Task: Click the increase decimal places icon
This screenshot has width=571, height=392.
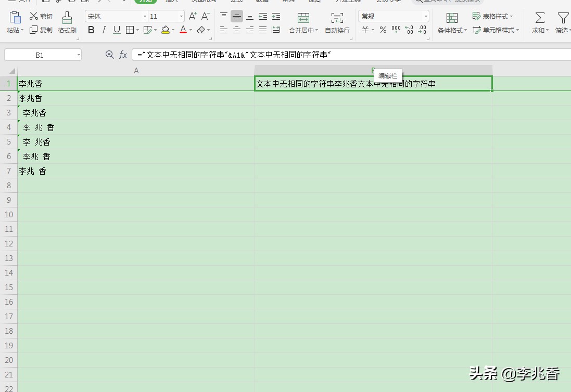Action: pos(409,30)
